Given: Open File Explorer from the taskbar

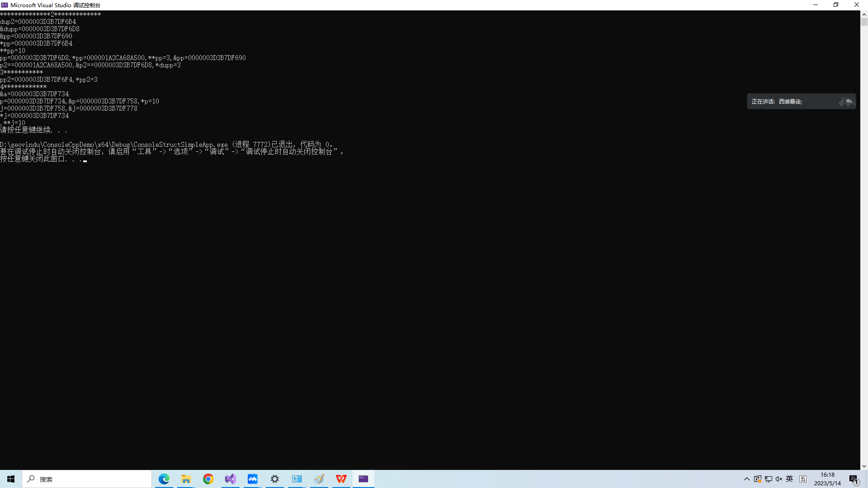Looking at the screenshot, I should click(x=186, y=479).
